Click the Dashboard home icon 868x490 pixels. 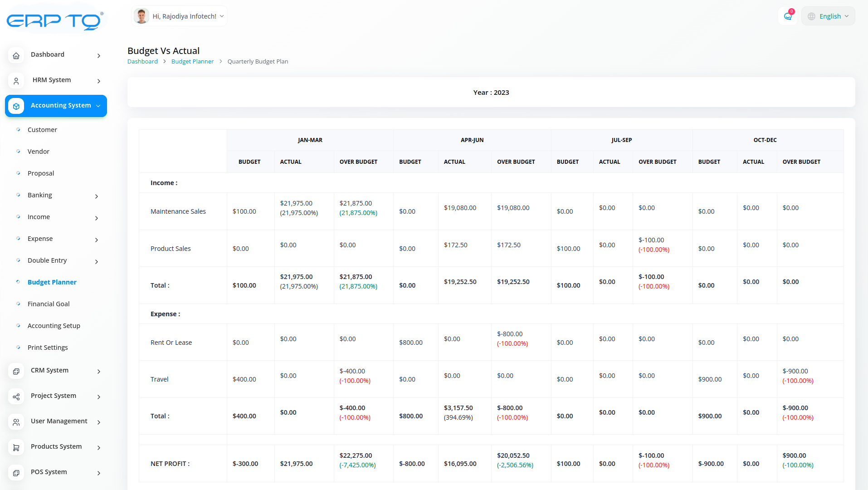point(16,55)
